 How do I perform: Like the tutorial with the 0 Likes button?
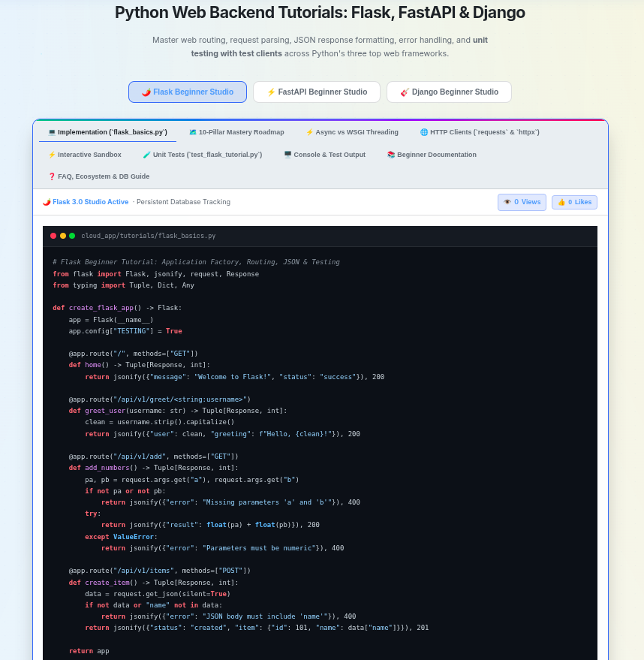[x=574, y=202]
